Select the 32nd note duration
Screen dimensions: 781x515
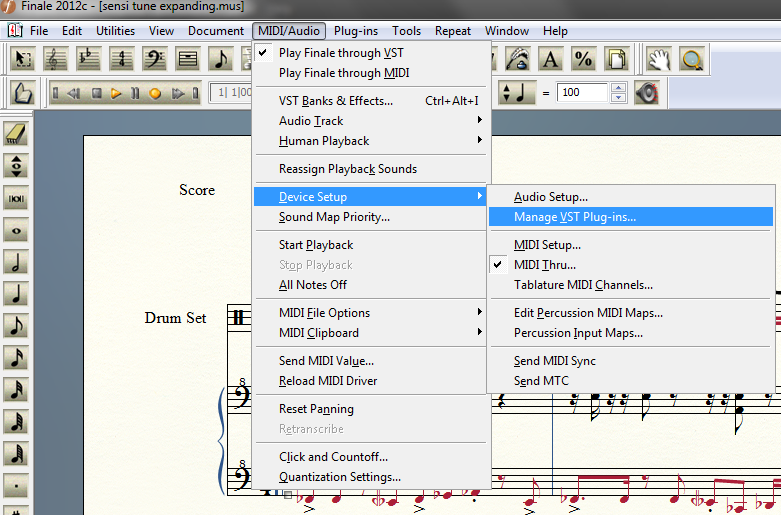(16, 390)
